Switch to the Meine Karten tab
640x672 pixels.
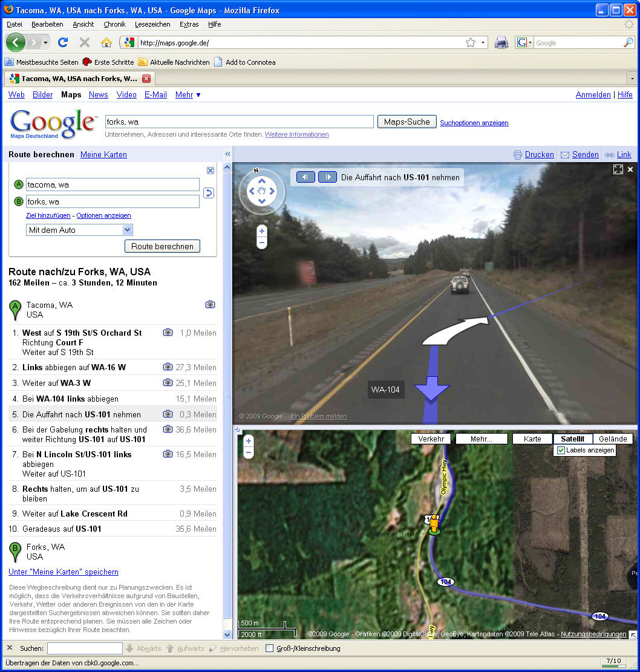103,154
